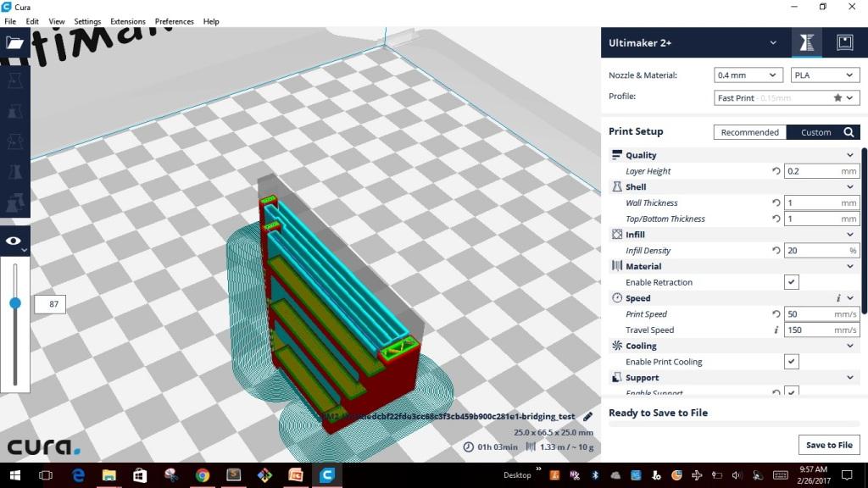Click the Cooling fan icon
The width and height of the screenshot is (868, 488).
617,346
